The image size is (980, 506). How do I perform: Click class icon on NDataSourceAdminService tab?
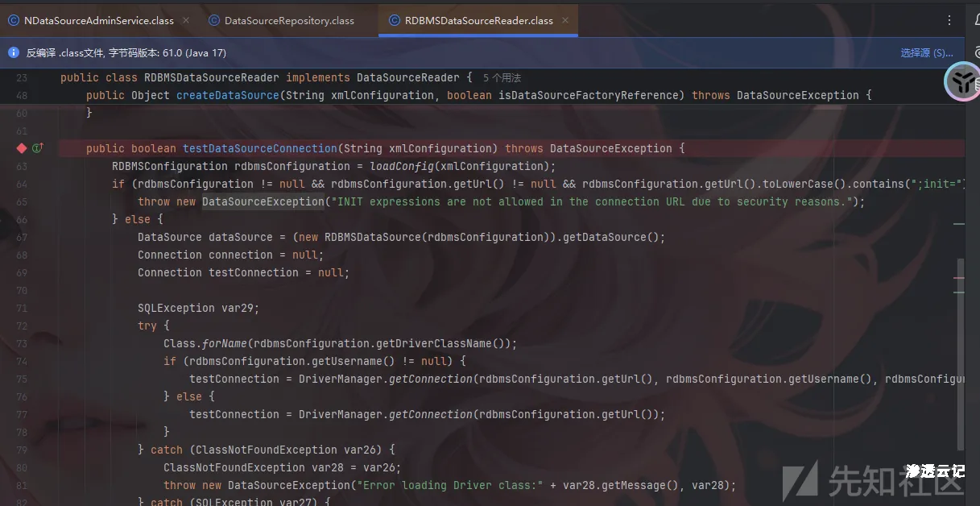14,20
